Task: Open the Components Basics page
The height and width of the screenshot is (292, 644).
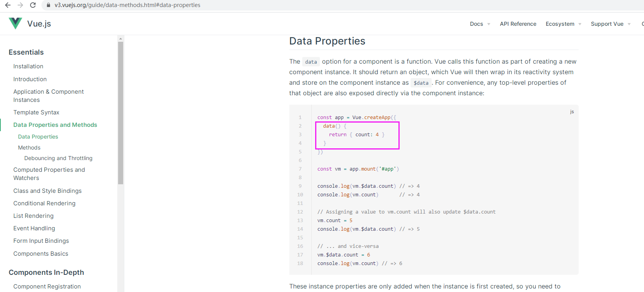Action: pyautogui.click(x=41, y=254)
